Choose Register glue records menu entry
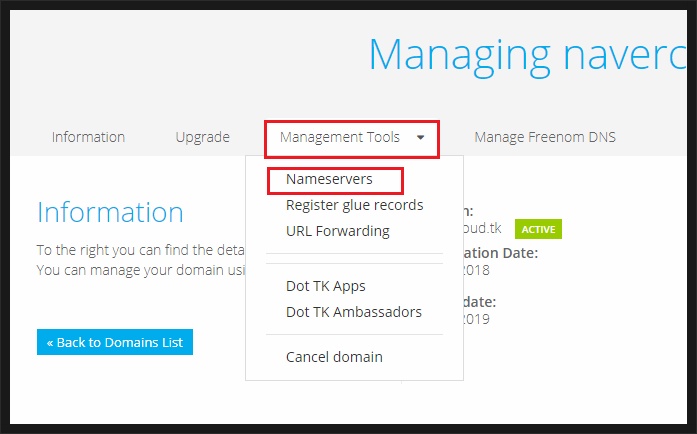Screen dimensions: 697x434 click(x=354, y=205)
